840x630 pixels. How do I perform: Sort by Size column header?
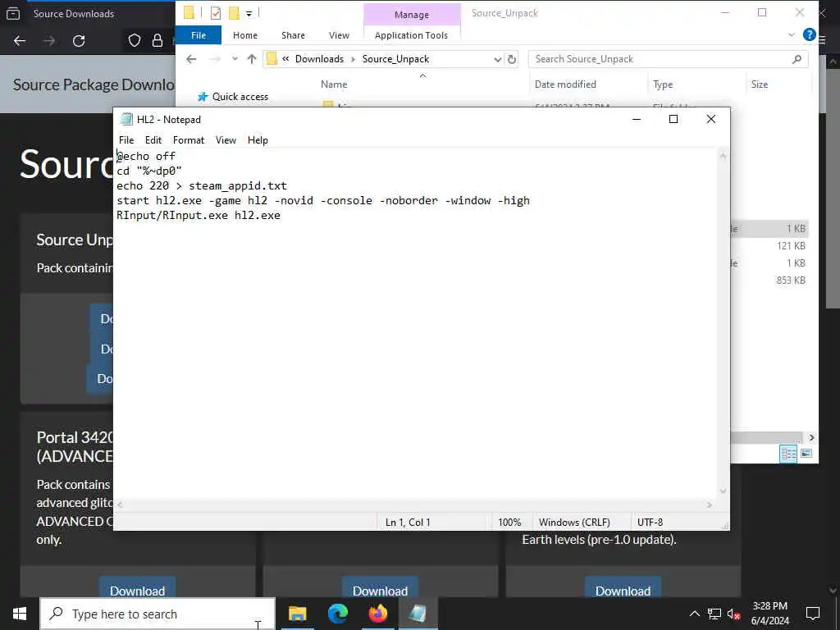pos(759,84)
